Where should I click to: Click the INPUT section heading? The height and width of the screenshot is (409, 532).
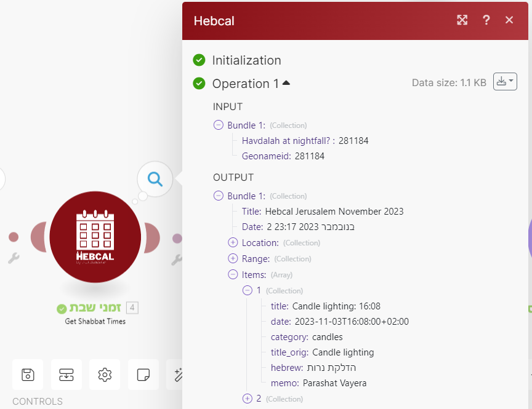coord(228,107)
